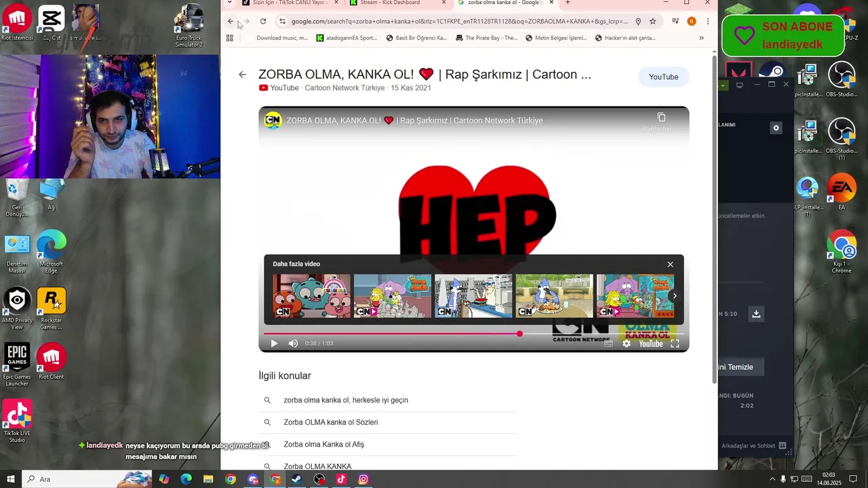The image size is (868, 488).
Task: Open the Steam Big Picture monitor icon
Action: tap(739, 85)
